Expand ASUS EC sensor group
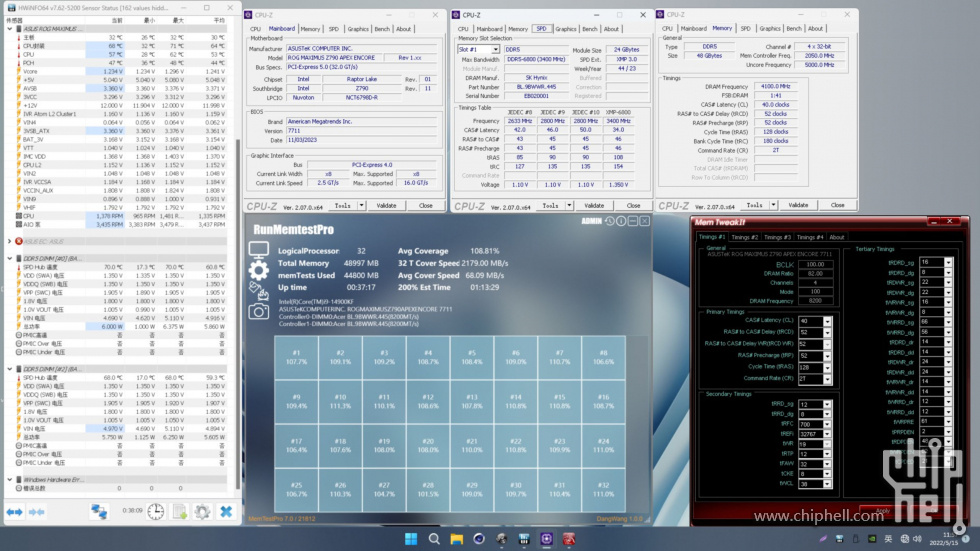 [9, 241]
